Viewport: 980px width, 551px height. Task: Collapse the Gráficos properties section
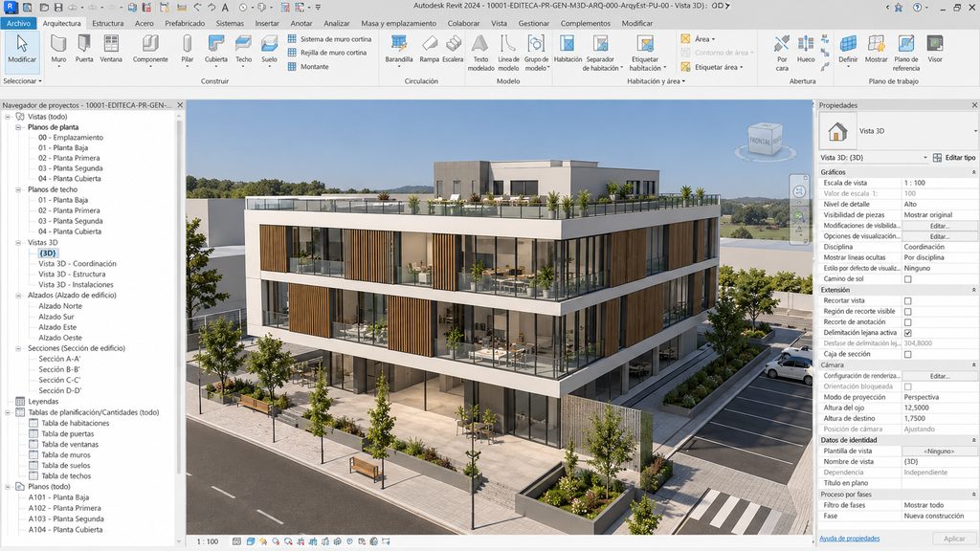[973, 172]
